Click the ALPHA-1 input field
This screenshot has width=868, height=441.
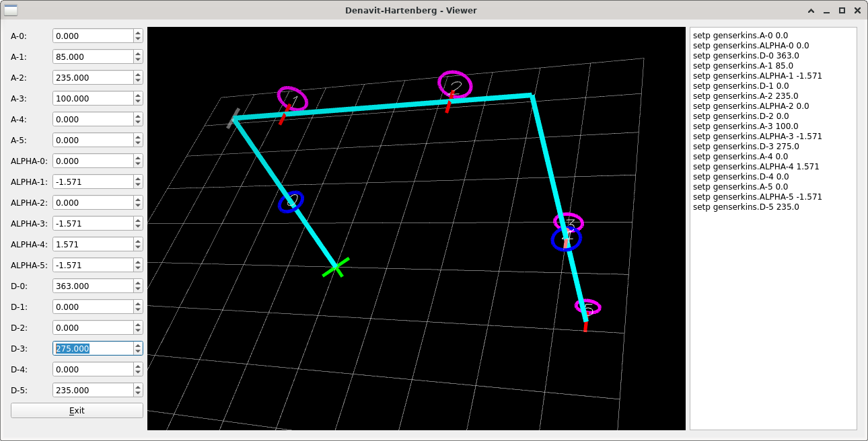[93, 182]
